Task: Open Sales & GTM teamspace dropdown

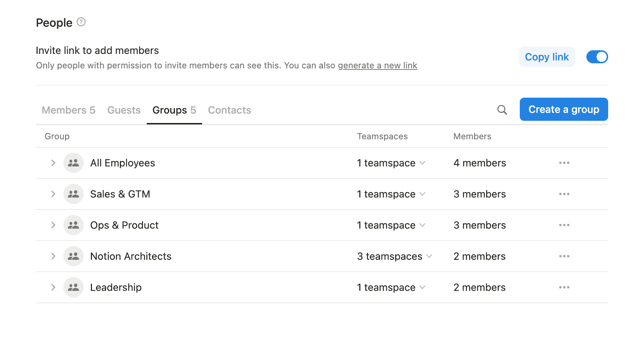Action: click(391, 194)
